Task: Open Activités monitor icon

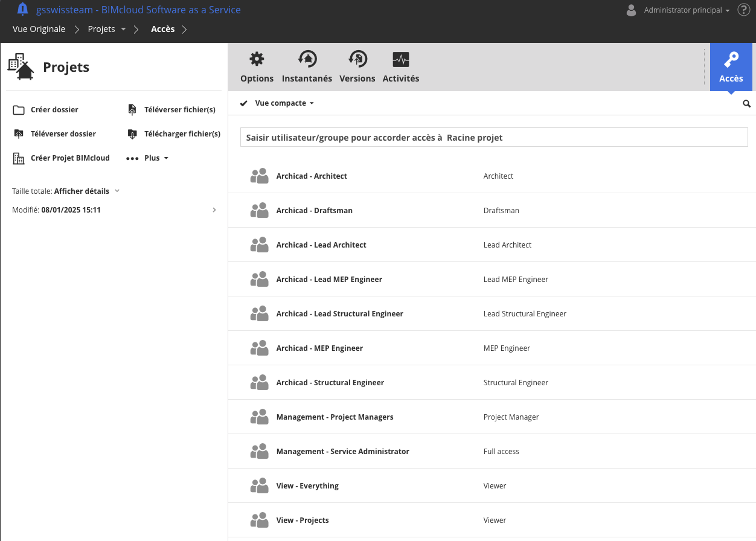Action: pyautogui.click(x=401, y=59)
